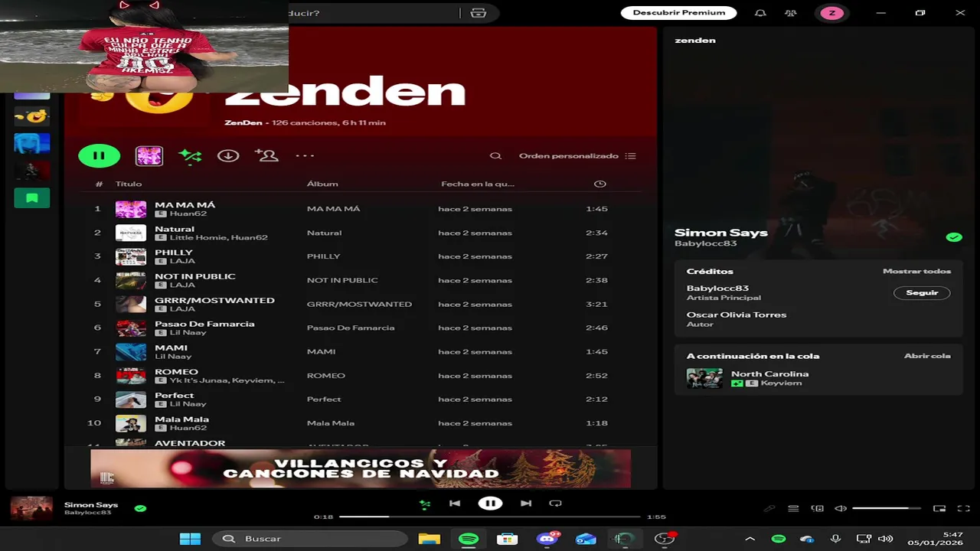
Task: Open Babylocc83 artist under Simon Says title
Action: pyautogui.click(x=705, y=243)
